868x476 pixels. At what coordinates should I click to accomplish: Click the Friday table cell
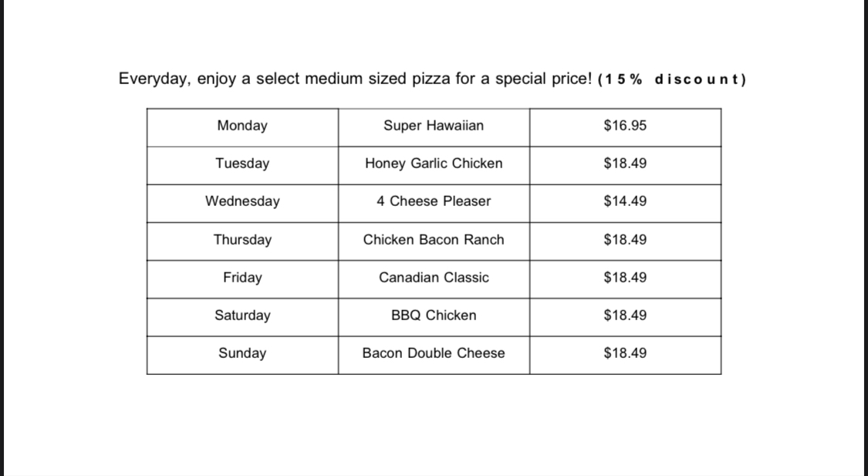242,278
